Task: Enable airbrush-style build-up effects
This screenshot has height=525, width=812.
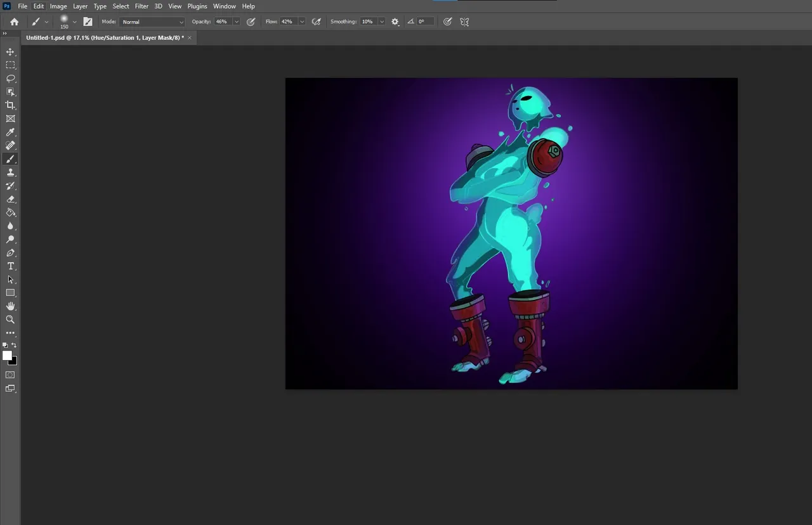Action: [x=316, y=22]
